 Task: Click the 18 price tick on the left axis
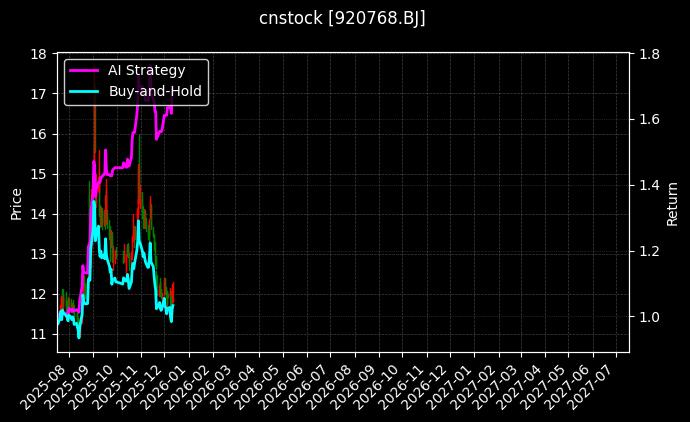tap(38, 54)
